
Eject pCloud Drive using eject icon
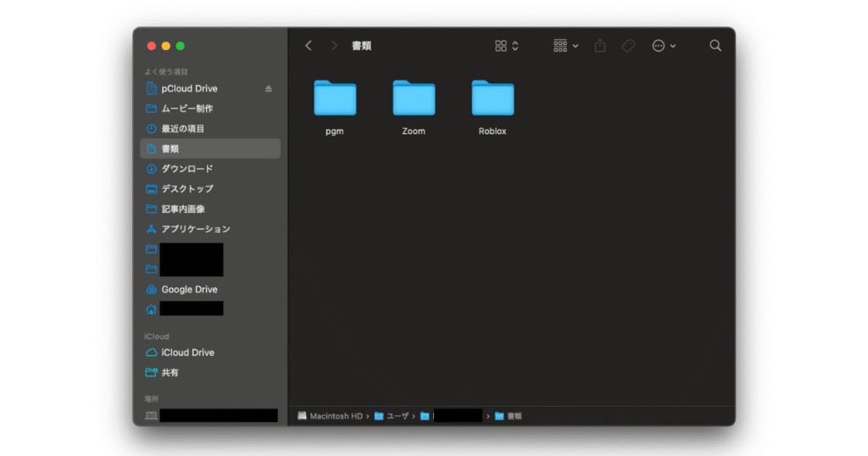point(269,89)
